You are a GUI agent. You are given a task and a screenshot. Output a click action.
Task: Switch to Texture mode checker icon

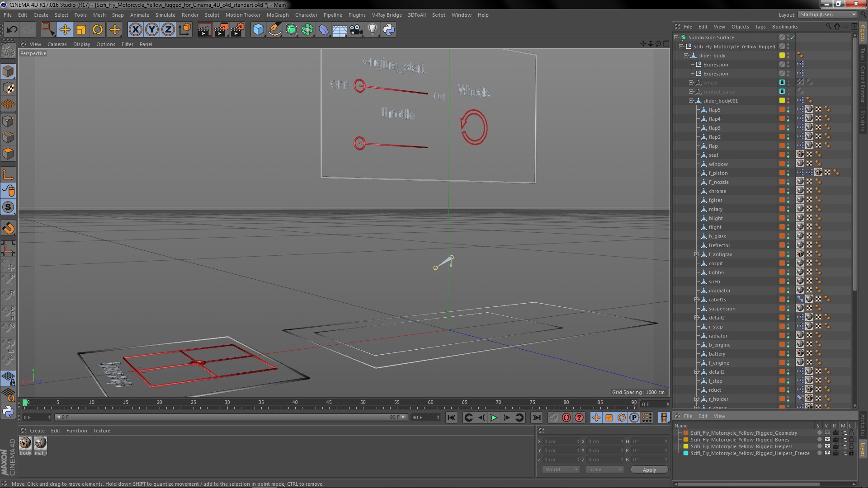tap(8, 88)
